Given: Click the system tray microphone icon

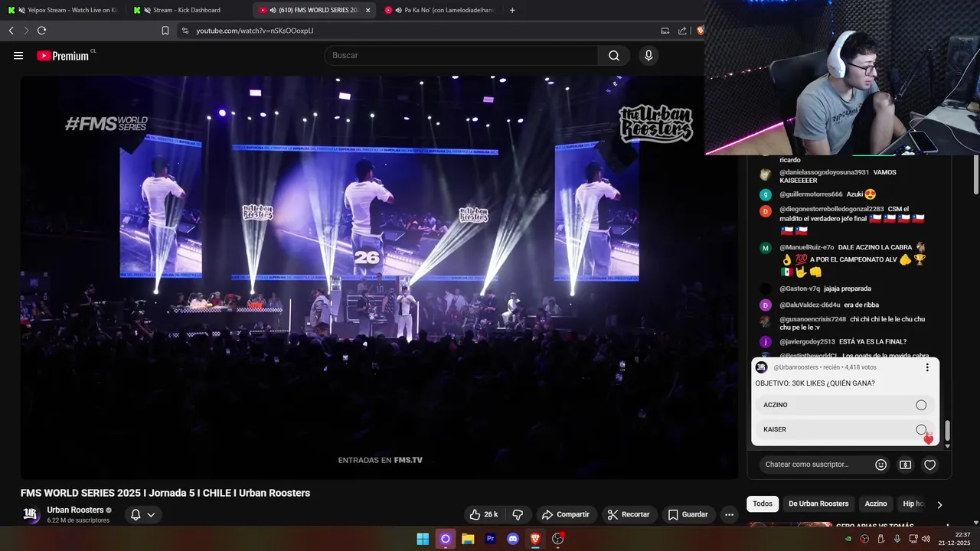Looking at the screenshot, I should click(x=897, y=539).
